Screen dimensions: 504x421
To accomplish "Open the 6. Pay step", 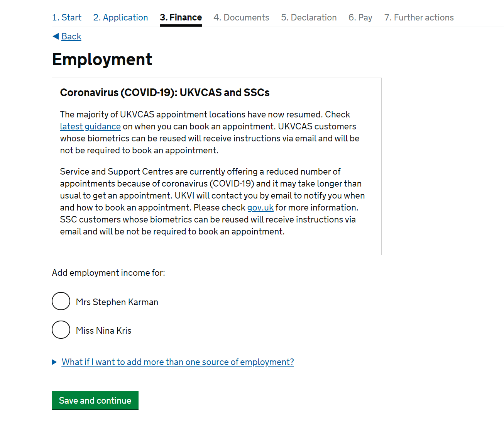I will 360,17.
